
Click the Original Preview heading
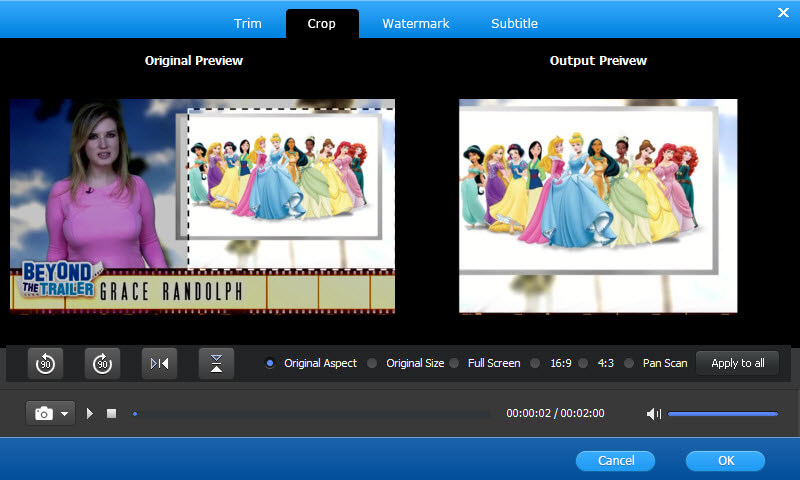pyautogui.click(x=194, y=61)
